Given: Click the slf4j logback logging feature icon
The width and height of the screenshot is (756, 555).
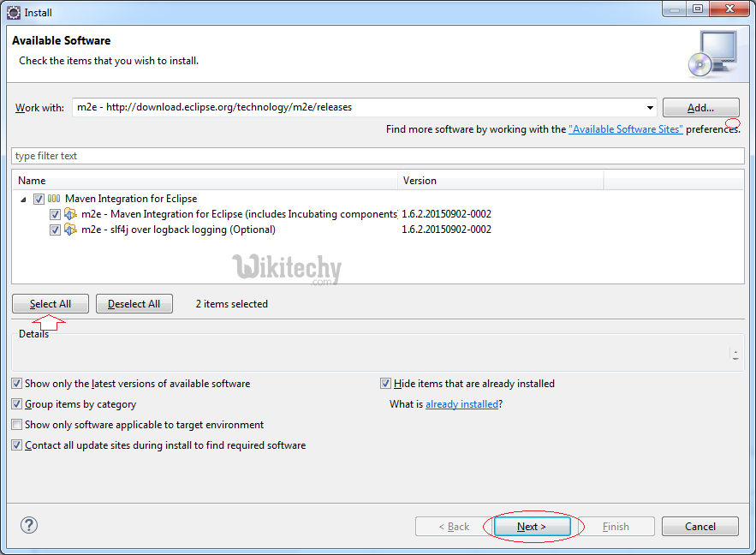Looking at the screenshot, I should [71, 230].
